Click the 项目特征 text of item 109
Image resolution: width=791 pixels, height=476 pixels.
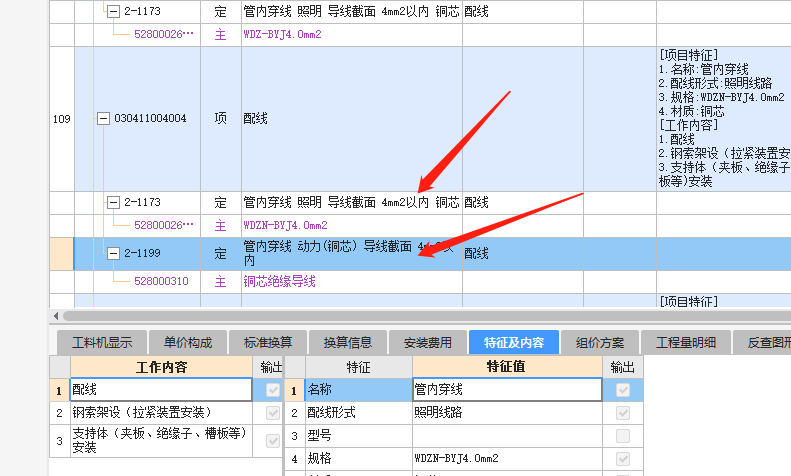[724, 119]
